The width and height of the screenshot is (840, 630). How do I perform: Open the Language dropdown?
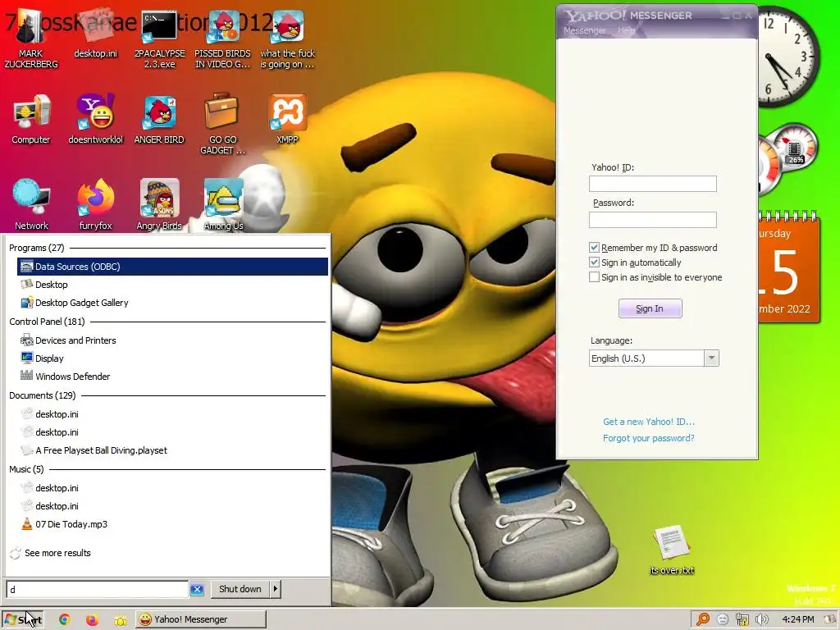click(654, 358)
